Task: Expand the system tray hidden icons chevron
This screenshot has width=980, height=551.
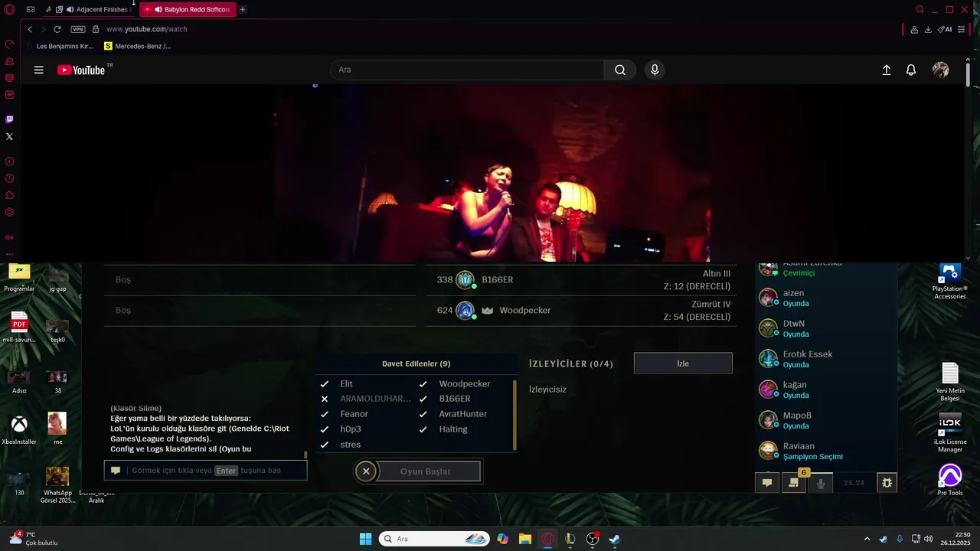Action: pos(867,539)
